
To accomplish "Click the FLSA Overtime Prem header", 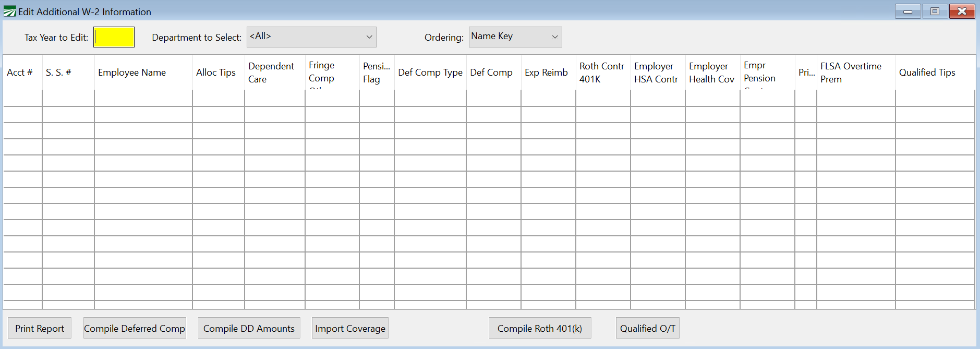I will click(851, 73).
